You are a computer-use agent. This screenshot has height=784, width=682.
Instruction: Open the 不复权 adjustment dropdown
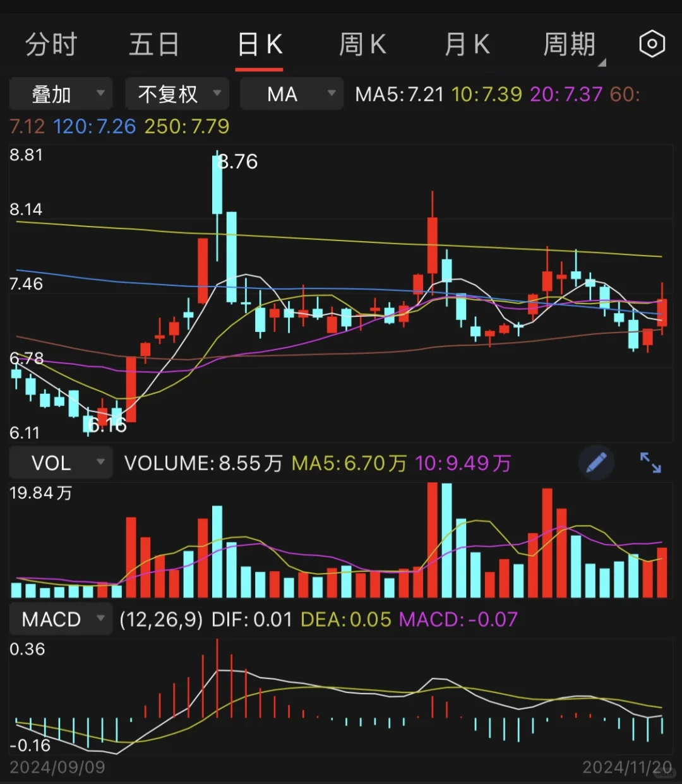point(177,94)
